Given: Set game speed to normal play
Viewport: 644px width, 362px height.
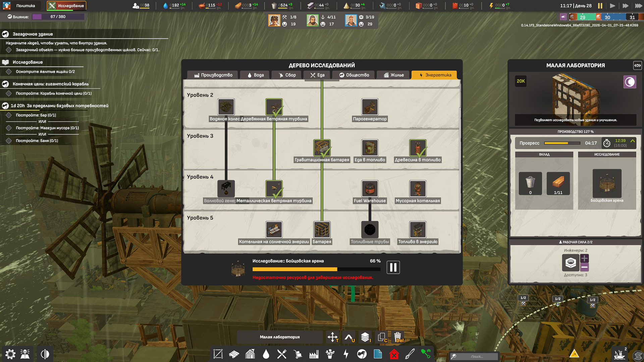Looking at the screenshot, I should click(612, 6).
